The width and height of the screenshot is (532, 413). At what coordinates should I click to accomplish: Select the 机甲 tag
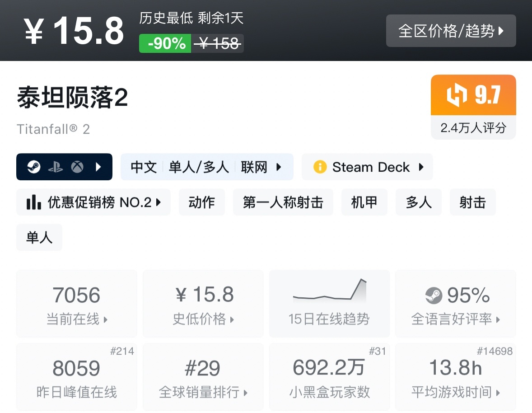coord(364,202)
